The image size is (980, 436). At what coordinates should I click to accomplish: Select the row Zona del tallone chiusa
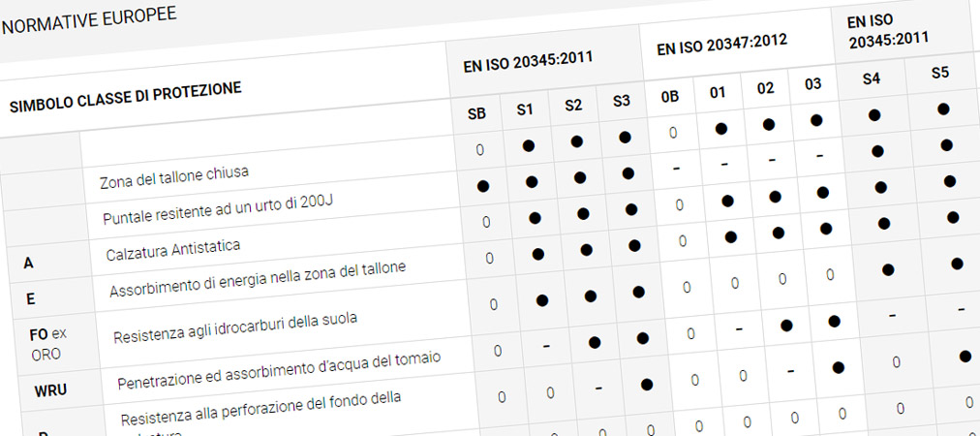pos(173,177)
